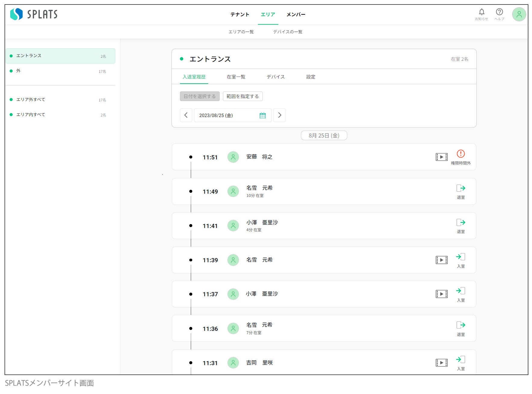
Task: Click the entry icon on 11:37 row
Action: click(x=461, y=291)
